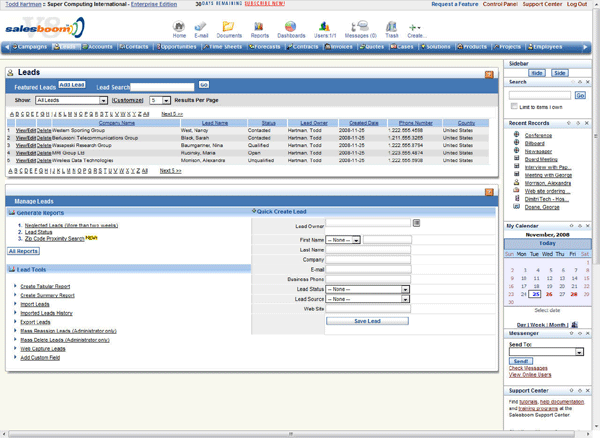Close the Messenger widget
600x438 pixels.
point(588,334)
